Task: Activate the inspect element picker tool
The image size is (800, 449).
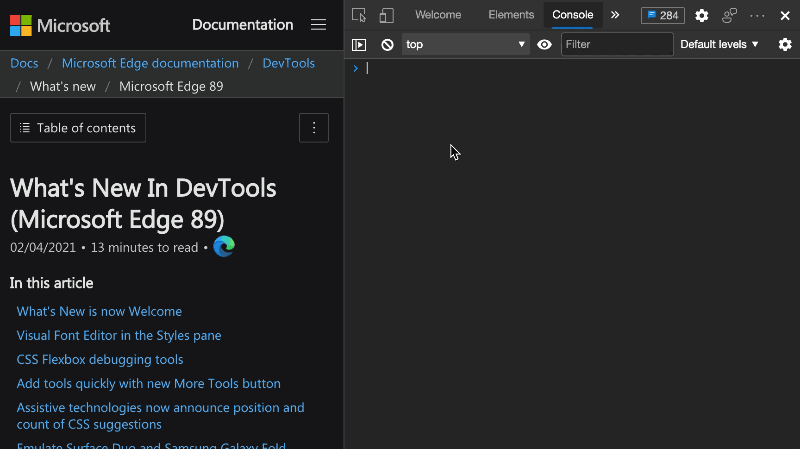Action: [359, 15]
